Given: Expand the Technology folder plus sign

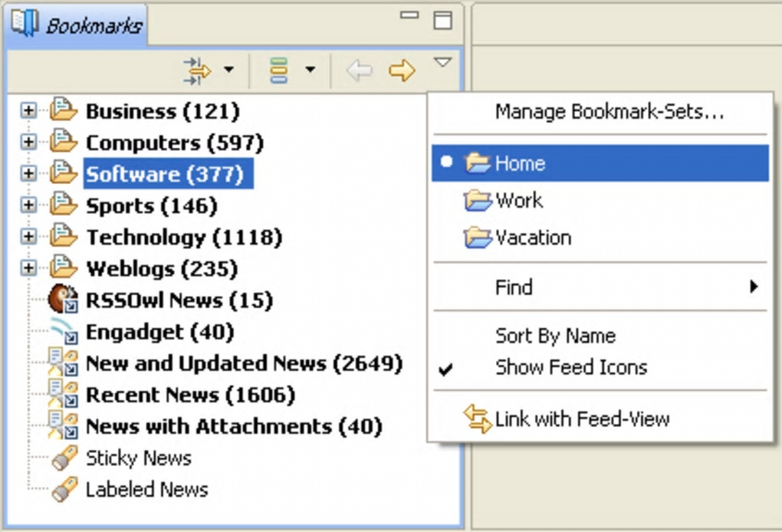Looking at the screenshot, I should click(x=28, y=236).
